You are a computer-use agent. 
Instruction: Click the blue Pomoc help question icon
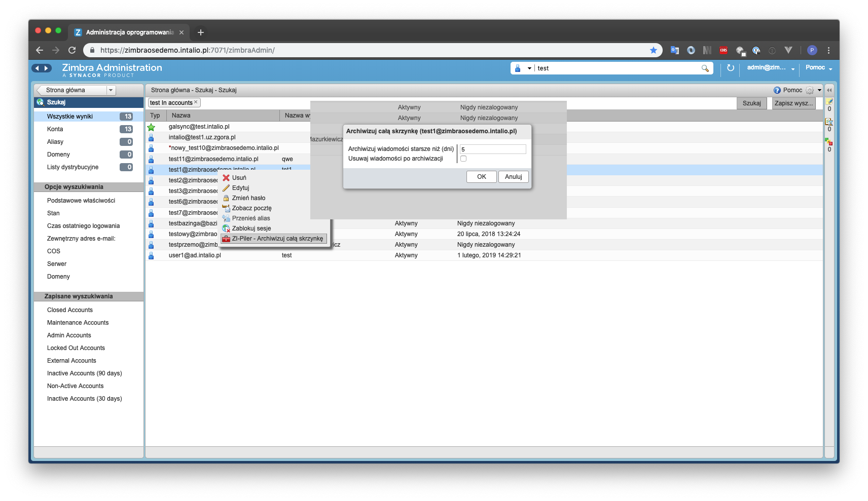[777, 90]
